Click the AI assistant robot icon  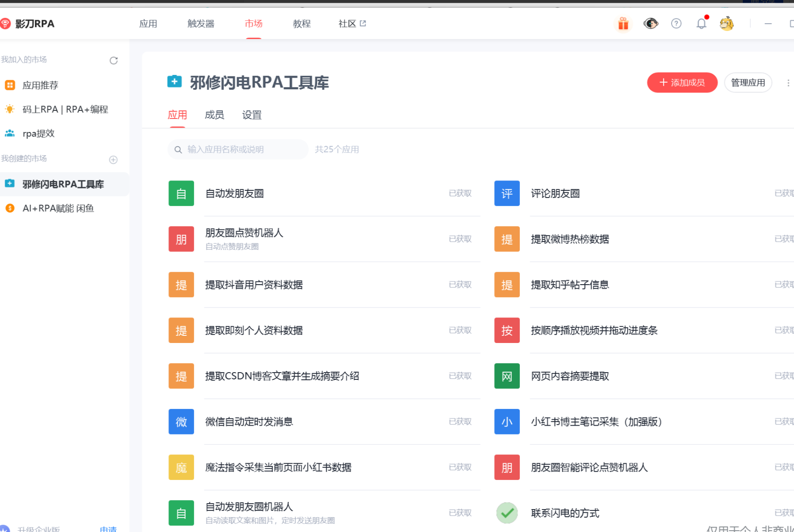(x=650, y=23)
